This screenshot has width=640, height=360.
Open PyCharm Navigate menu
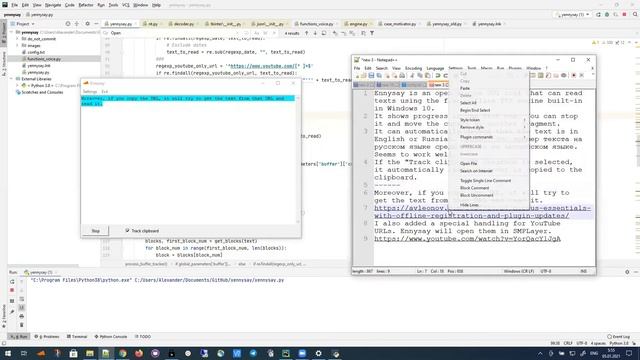[53, 5]
